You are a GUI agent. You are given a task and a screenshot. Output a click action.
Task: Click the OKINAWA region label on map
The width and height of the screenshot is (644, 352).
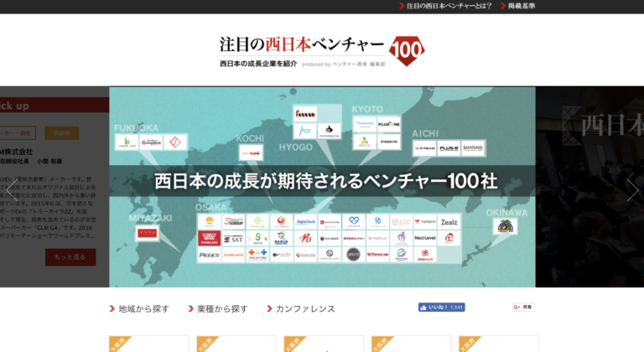tap(506, 213)
